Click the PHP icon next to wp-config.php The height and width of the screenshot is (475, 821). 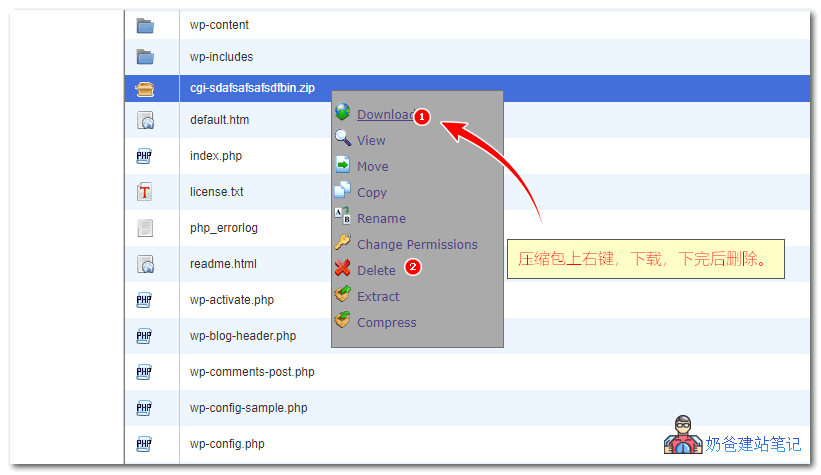[145, 444]
